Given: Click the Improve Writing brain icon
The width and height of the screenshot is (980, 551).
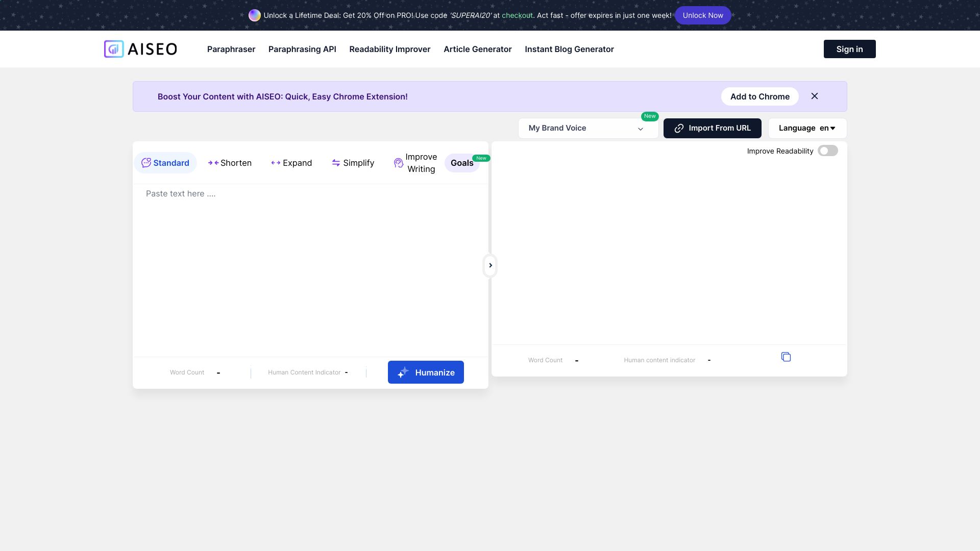Looking at the screenshot, I should click(398, 163).
